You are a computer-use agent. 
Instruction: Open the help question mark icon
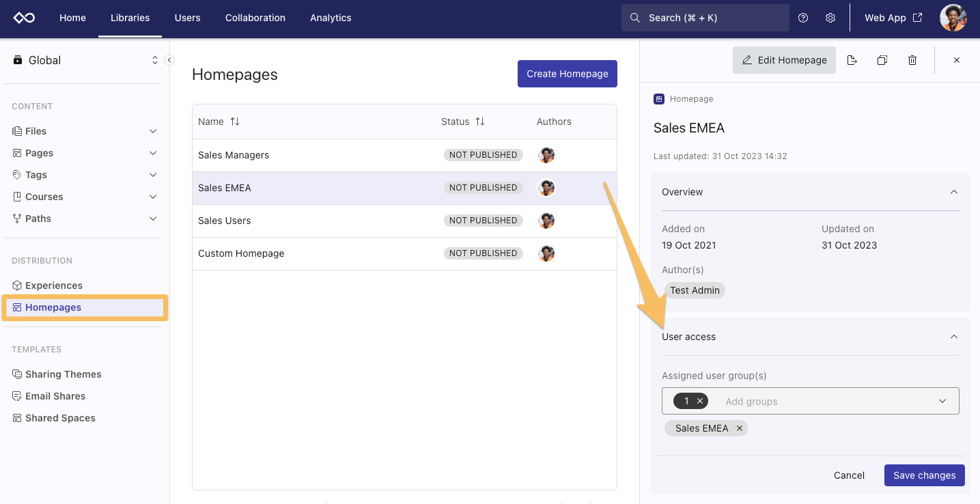coord(803,18)
